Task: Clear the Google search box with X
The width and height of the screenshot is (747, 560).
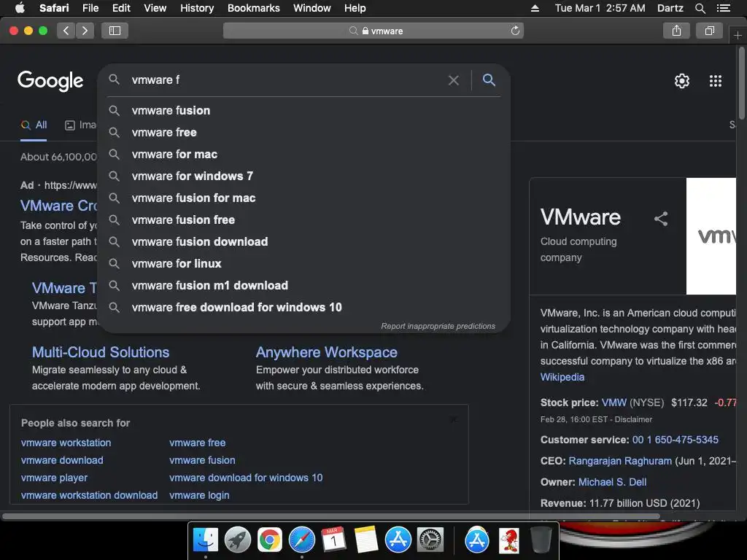Action: pos(454,80)
